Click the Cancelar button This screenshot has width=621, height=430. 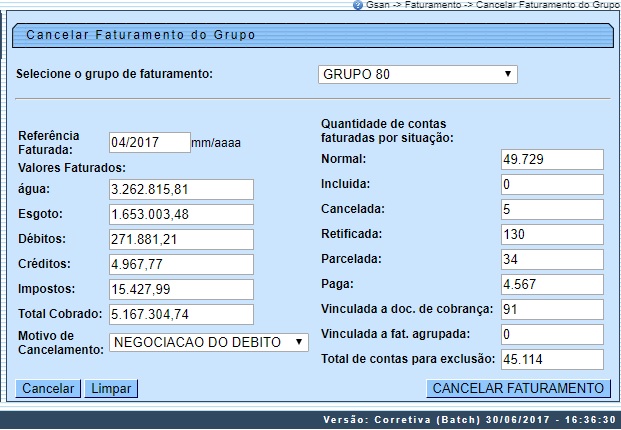click(x=48, y=388)
